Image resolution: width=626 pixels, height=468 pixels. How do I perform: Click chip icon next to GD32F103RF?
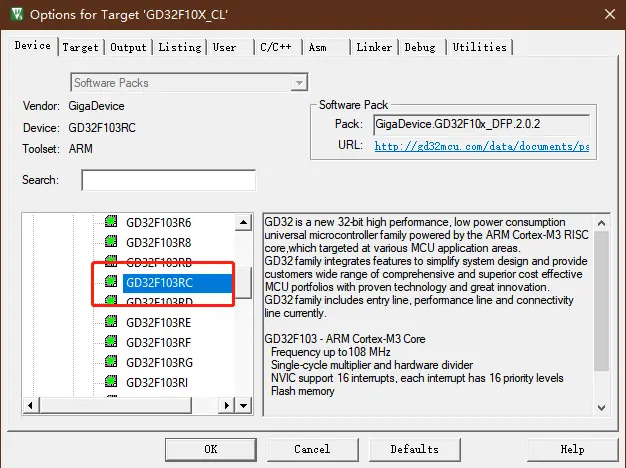pos(111,341)
